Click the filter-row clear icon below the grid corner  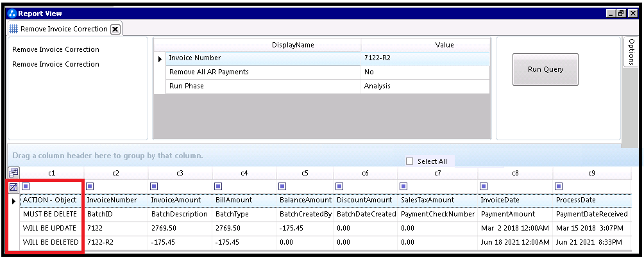tap(13, 187)
